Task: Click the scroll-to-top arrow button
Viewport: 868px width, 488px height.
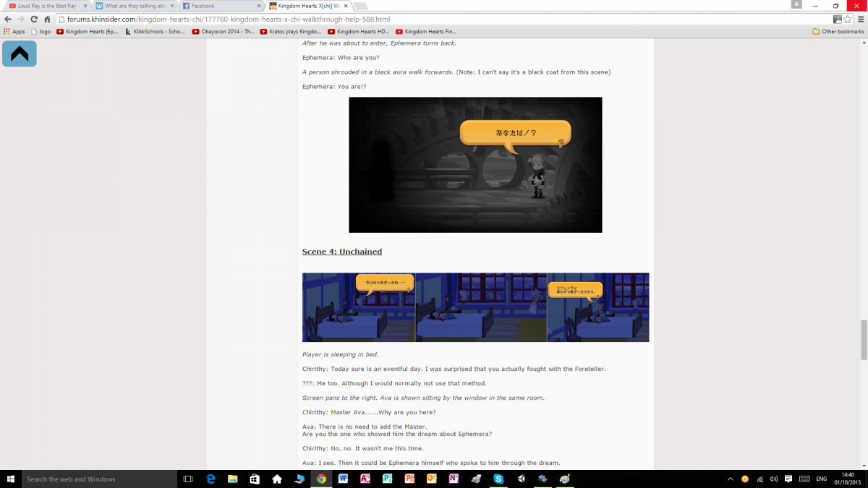Action: [x=20, y=53]
